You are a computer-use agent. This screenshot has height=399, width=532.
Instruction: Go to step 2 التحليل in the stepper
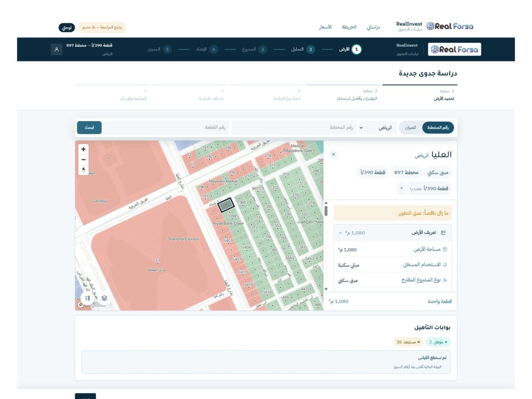pyautogui.click(x=302, y=49)
